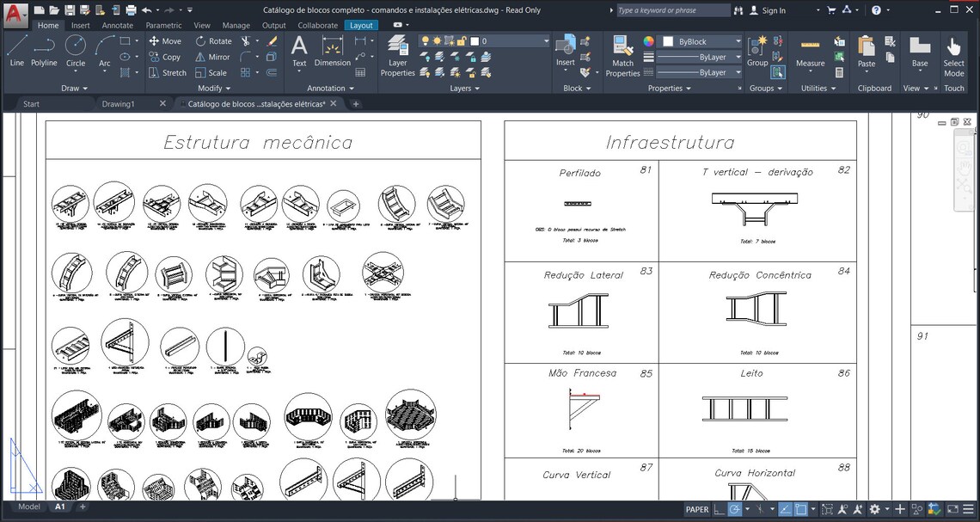Click the Sign In link
This screenshot has width=980, height=522.
coord(773,10)
